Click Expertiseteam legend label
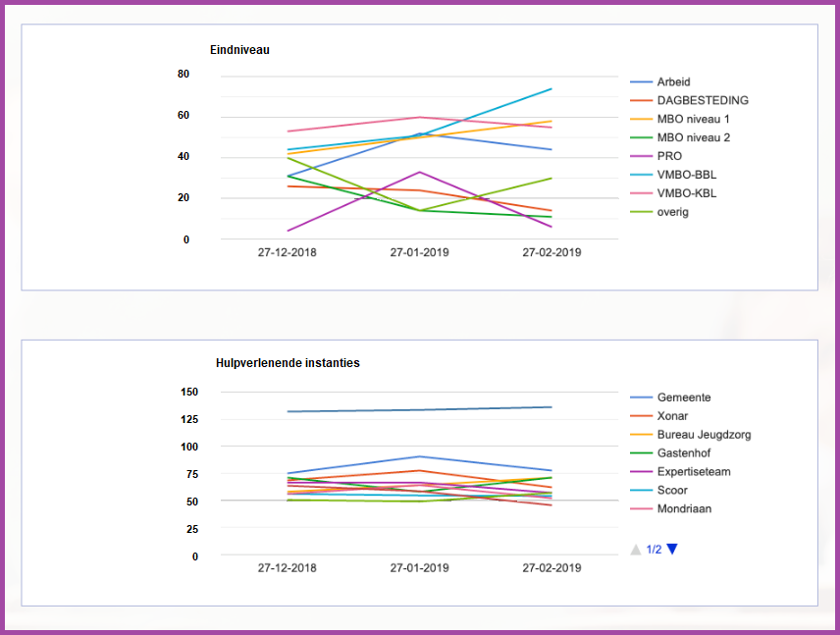The image size is (840, 635). click(696, 472)
